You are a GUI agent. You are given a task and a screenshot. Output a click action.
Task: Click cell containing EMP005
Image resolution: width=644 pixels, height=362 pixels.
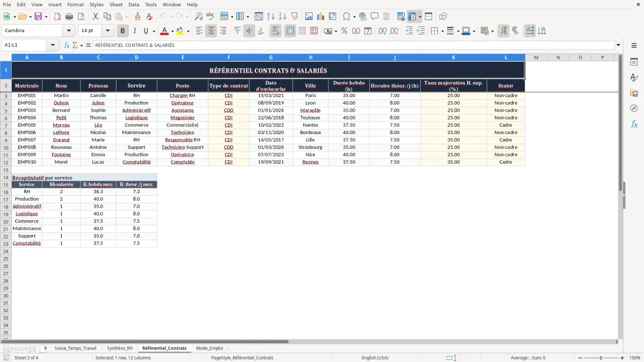pyautogui.click(x=27, y=125)
